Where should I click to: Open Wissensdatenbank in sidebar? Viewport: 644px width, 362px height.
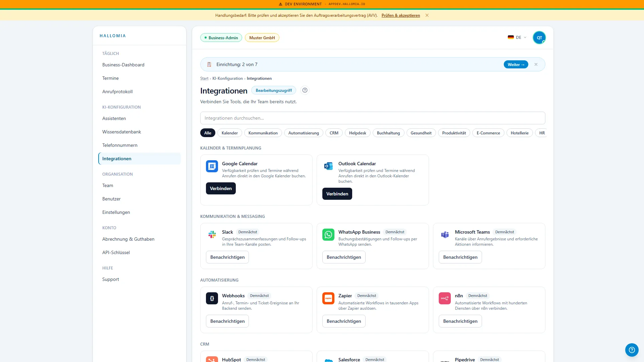[x=140, y=132]
